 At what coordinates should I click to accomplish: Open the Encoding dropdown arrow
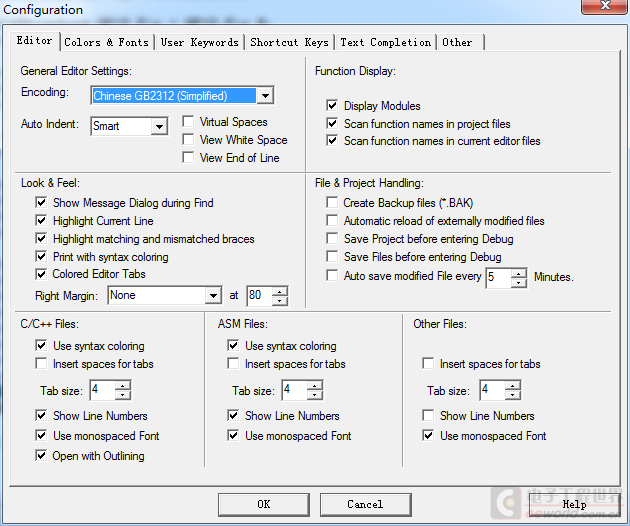tap(265, 96)
